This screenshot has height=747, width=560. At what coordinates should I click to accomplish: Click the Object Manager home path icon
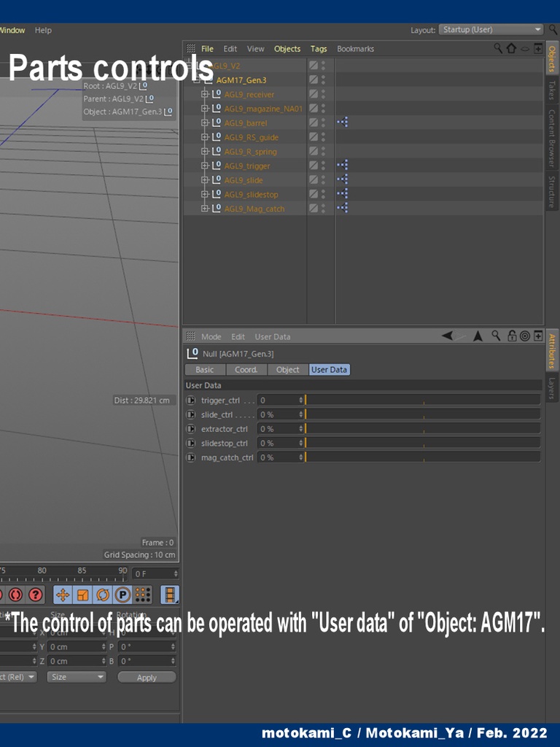point(511,48)
